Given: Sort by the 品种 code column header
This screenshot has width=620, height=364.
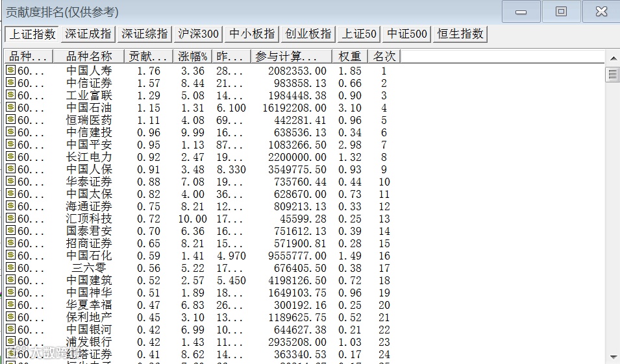Looking at the screenshot, I should [29, 56].
